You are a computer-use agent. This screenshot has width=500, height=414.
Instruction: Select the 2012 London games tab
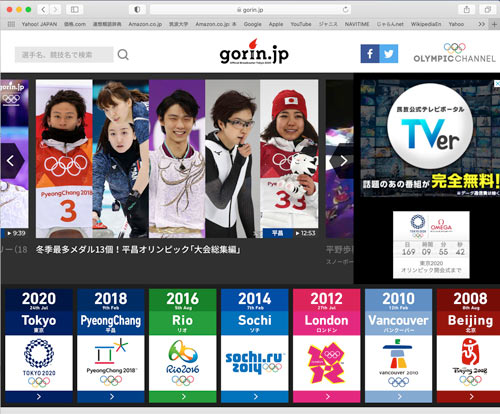tap(327, 312)
